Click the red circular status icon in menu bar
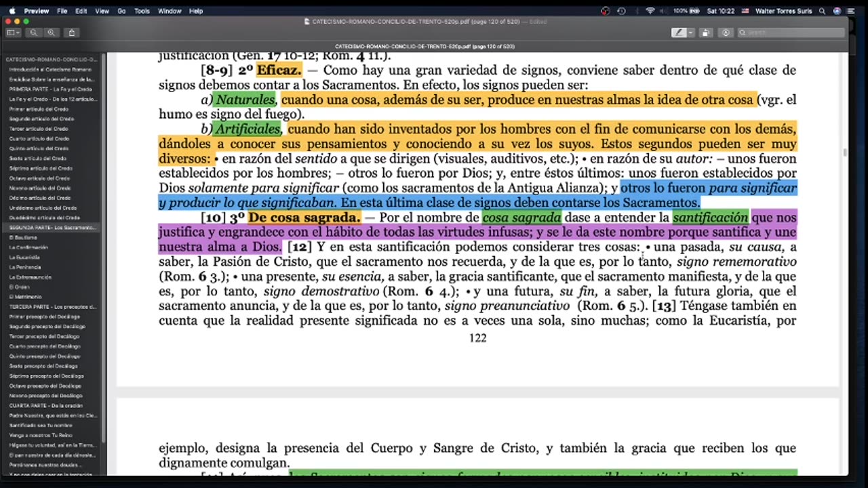Viewport: 868px width, 488px height. [606, 11]
